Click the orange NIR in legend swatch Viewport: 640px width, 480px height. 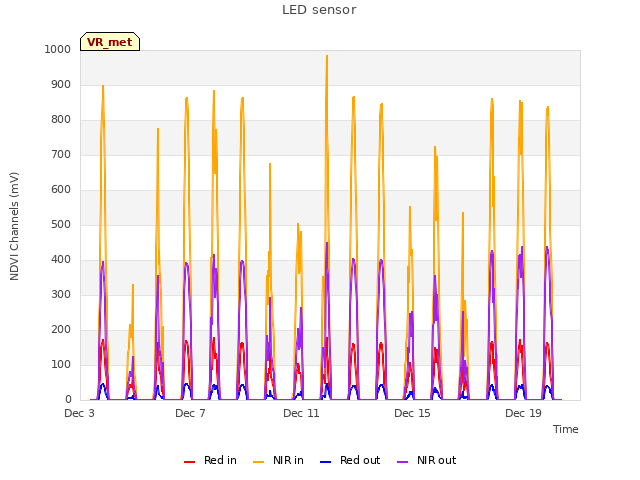pos(258,461)
